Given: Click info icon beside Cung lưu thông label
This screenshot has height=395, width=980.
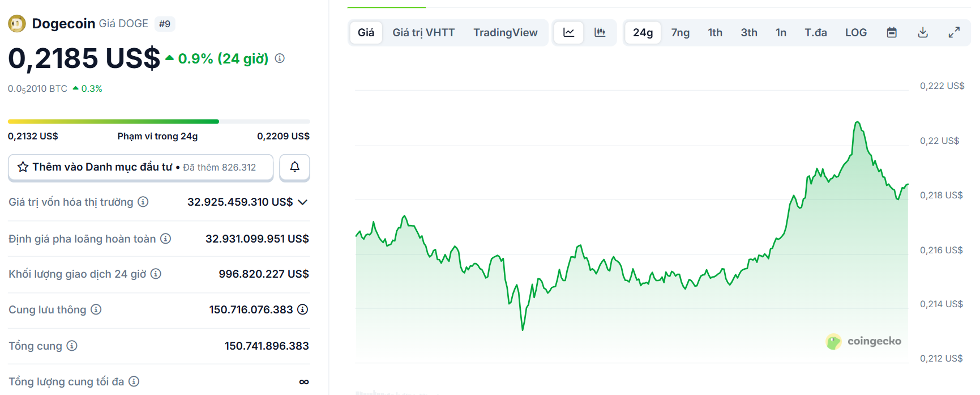Looking at the screenshot, I should point(96,309).
